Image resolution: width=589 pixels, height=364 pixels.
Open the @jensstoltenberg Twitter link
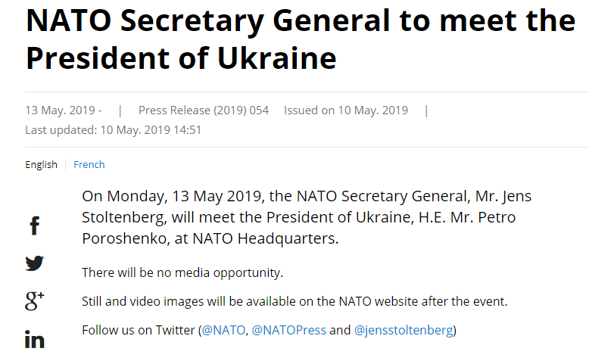(404, 331)
